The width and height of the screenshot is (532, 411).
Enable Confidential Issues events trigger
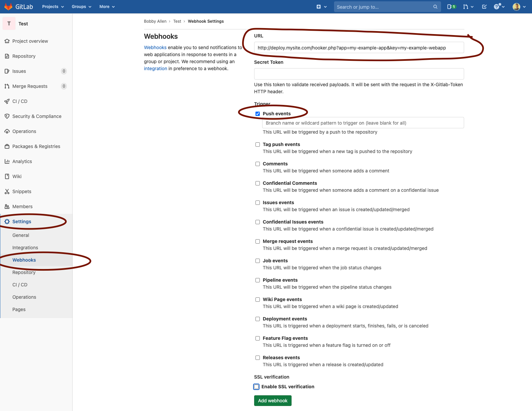pyautogui.click(x=257, y=222)
